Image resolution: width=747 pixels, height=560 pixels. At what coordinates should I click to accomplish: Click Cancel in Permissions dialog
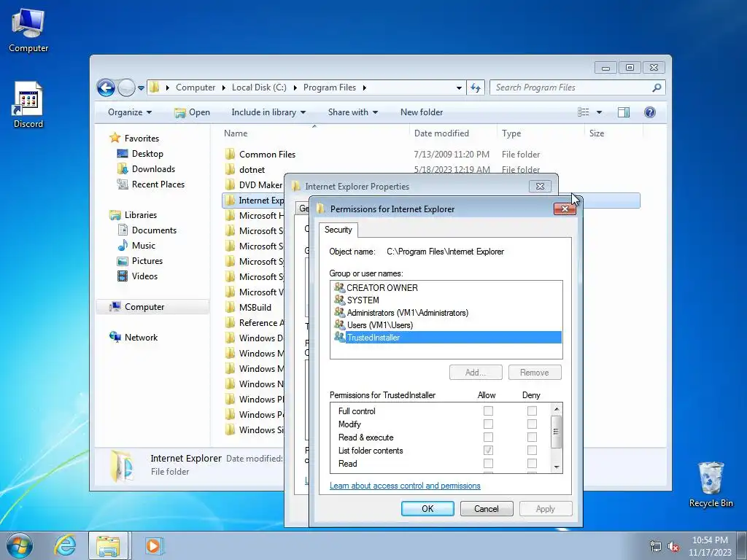pos(487,508)
